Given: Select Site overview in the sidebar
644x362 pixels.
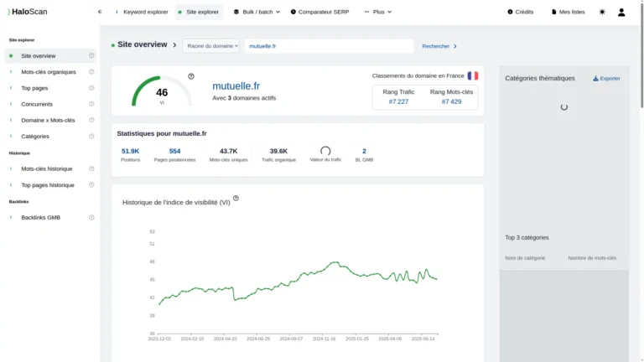Looking at the screenshot, I should (50, 56).
